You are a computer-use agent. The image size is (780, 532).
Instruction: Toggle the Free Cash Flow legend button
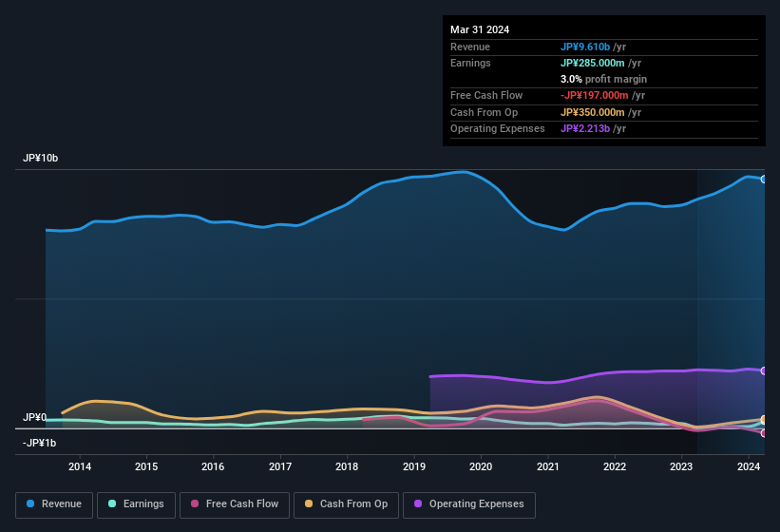click(235, 504)
